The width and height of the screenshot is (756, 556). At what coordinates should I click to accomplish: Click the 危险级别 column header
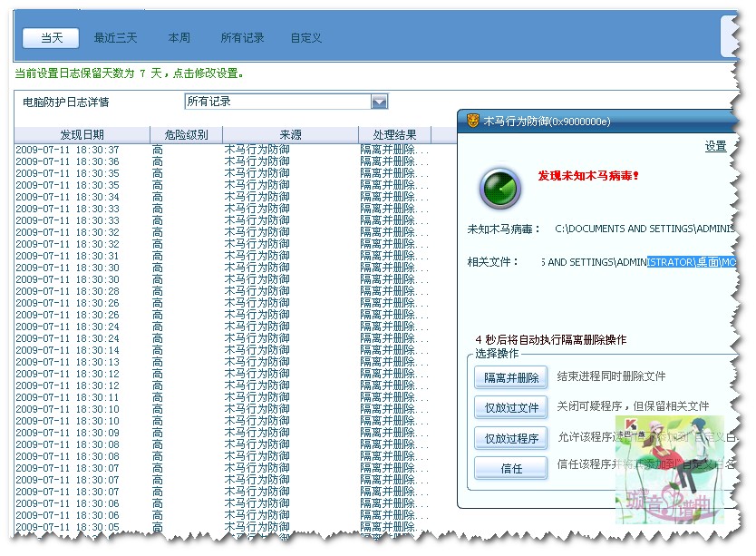click(x=186, y=135)
